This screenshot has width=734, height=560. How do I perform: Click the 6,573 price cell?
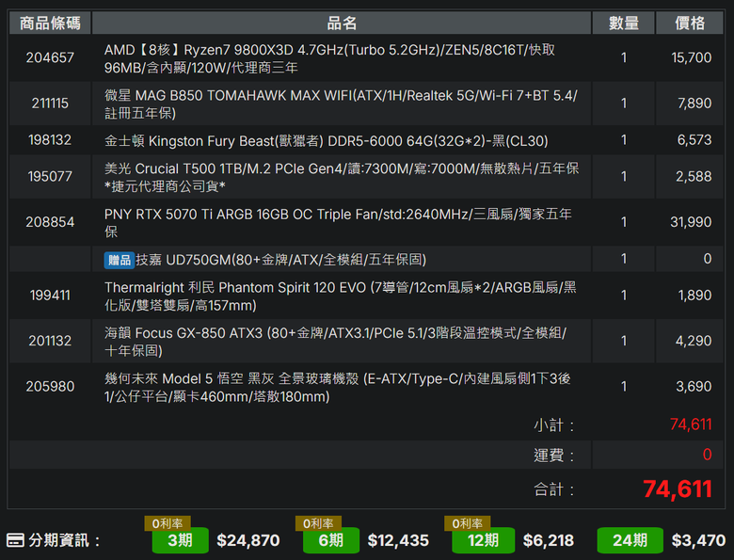coord(694,140)
